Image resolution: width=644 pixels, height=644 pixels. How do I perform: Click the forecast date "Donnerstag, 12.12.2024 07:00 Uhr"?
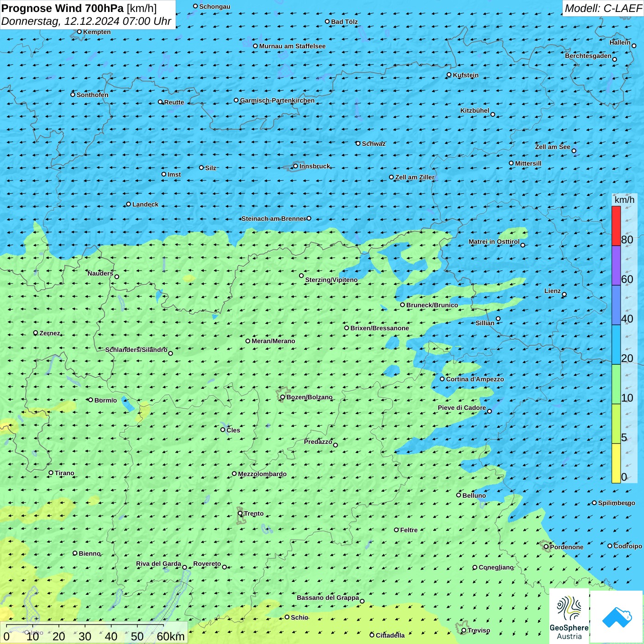pyautogui.click(x=86, y=21)
